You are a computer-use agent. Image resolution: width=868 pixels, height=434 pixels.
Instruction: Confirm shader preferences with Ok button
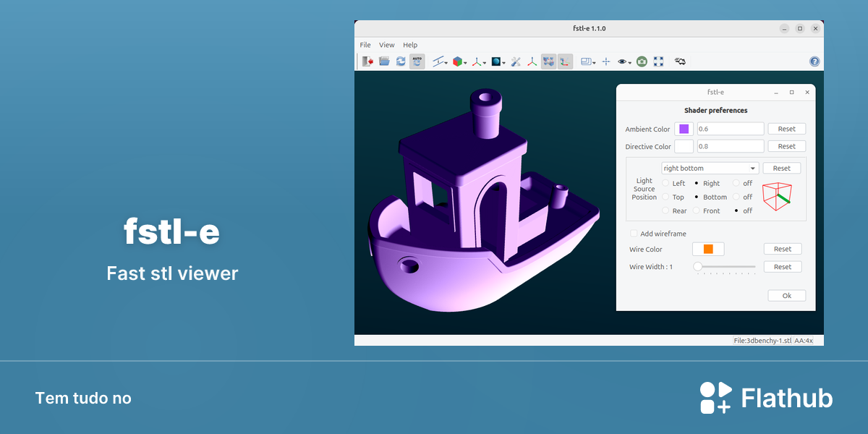coord(787,296)
